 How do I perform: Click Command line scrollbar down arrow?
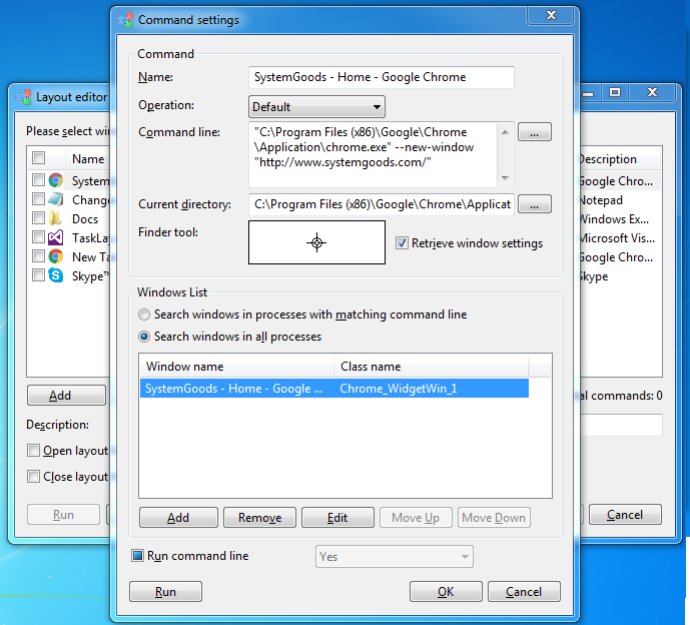tap(505, 177)
